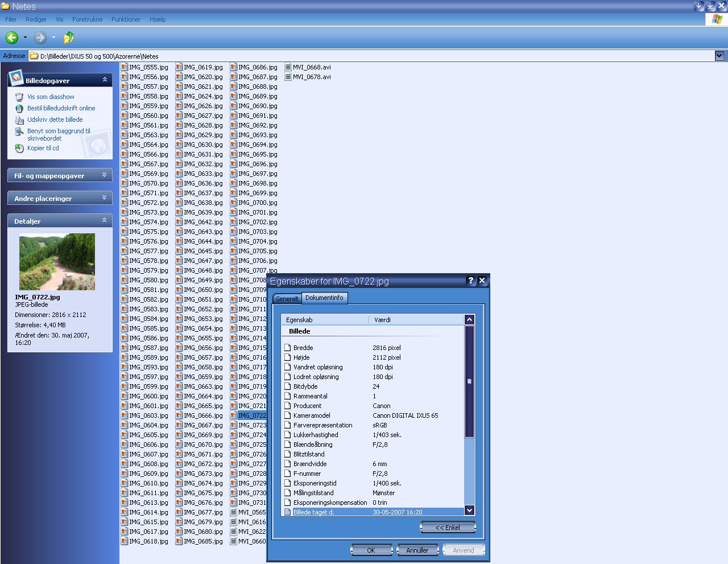Switch to the Generelt tab
Image resolution: width=728 pixels, height=564 pixels.
[x=287, y=299]
